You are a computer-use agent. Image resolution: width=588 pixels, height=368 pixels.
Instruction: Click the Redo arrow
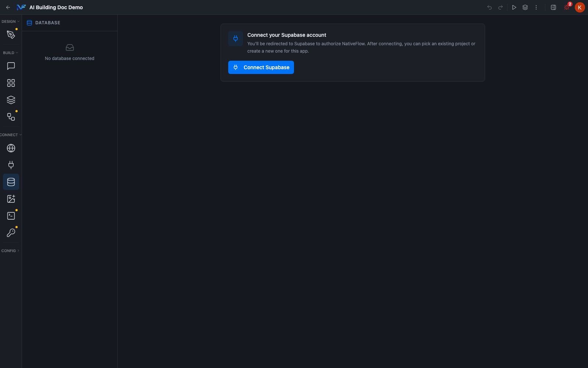(x=501, y=7)
